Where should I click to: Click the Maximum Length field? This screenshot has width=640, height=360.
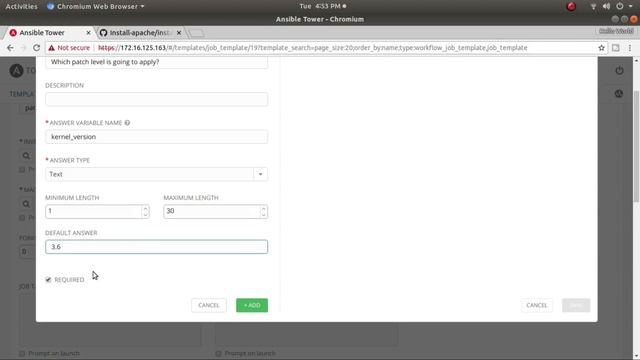click(216, 211)
